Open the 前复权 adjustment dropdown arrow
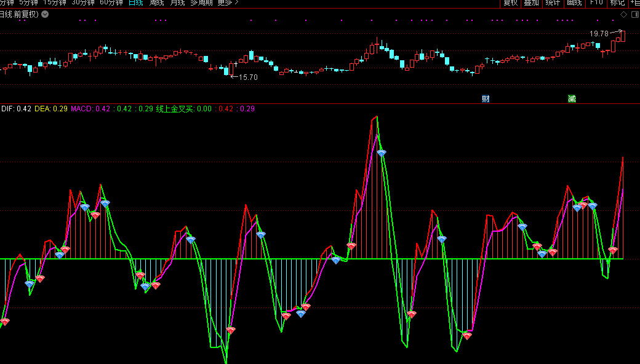 [x=45, y=14]
